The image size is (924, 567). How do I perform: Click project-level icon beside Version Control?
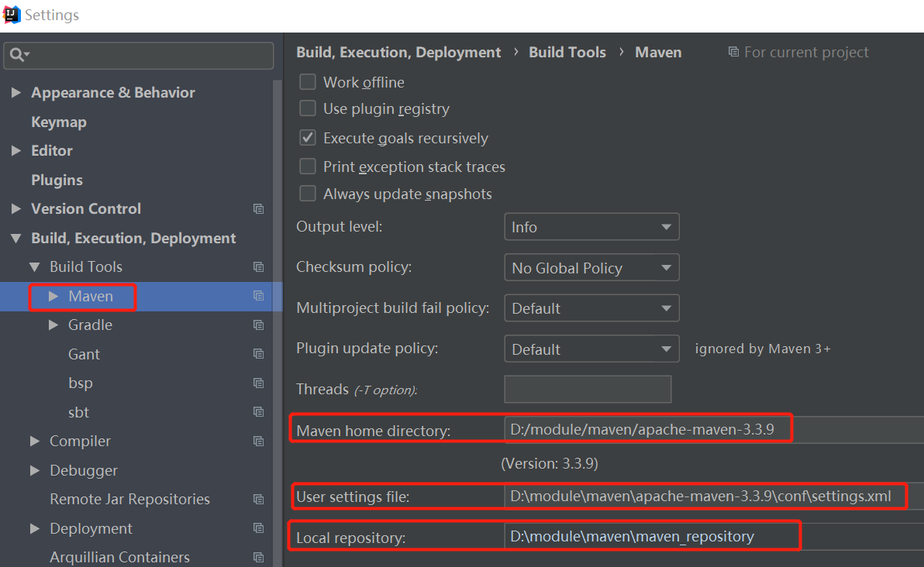(x=258, y=209)
